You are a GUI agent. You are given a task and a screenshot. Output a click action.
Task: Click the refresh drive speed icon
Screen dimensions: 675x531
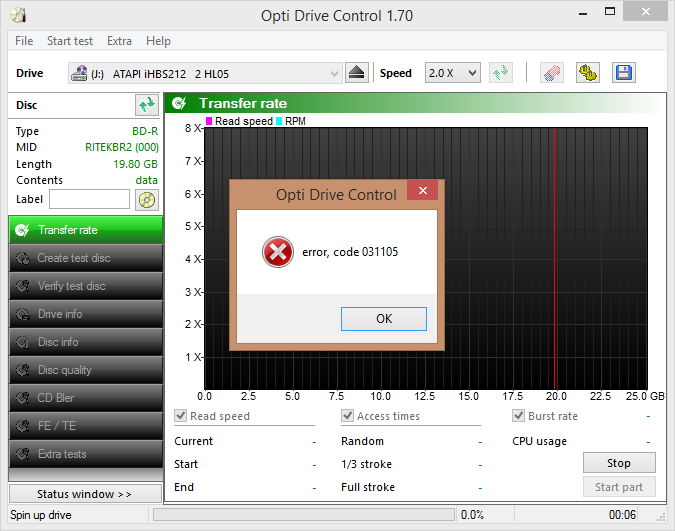click(x=501, y=73)
